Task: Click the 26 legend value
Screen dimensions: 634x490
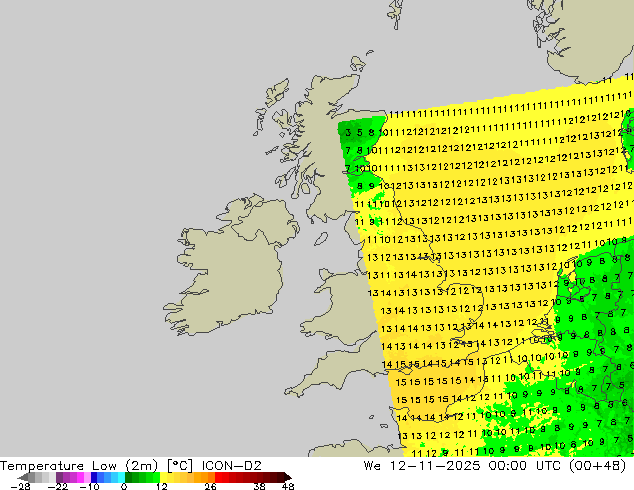Action: pos(210,486)
